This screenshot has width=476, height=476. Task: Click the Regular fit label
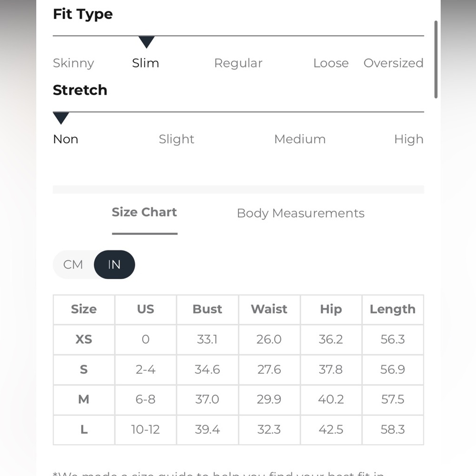pos(238,63)
